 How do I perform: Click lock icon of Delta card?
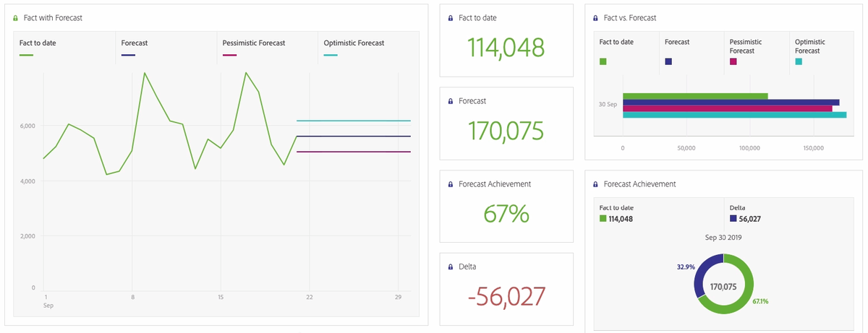pos(451,267)
